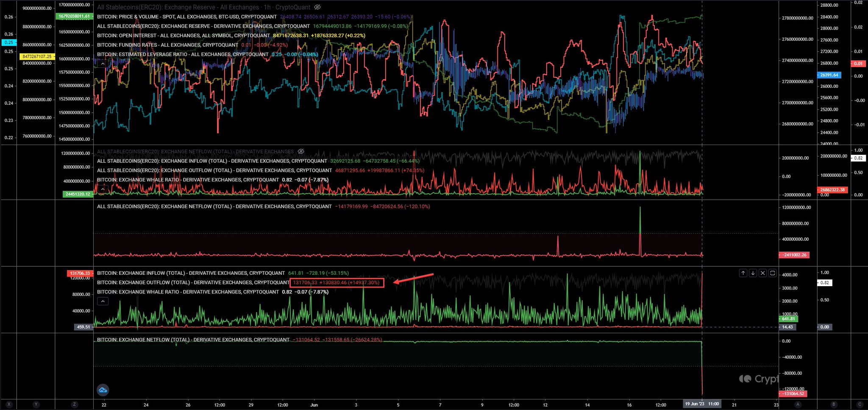Click the All Stablecoins Exchange Reserve chart title

(x=204, y=7)
